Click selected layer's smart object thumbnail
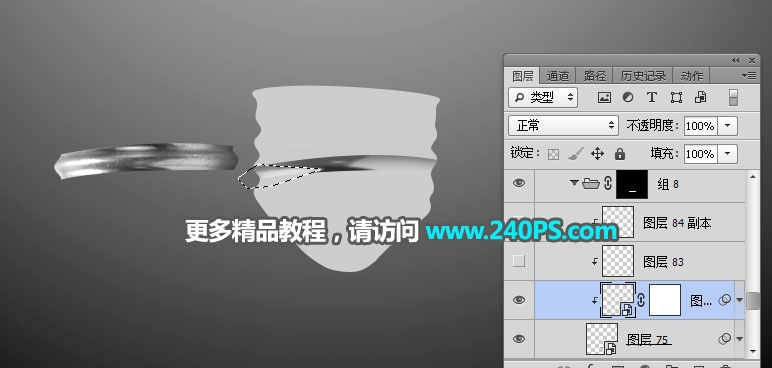Viewport: 772px width, 368px height. [618, 300]
